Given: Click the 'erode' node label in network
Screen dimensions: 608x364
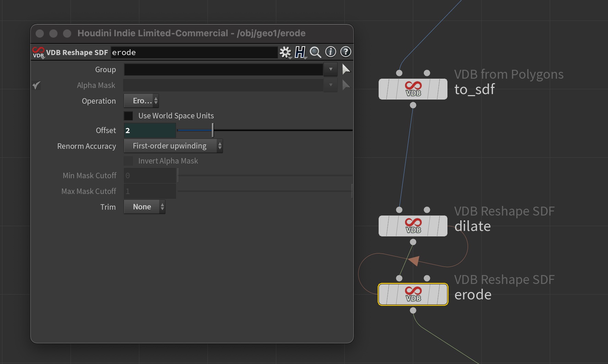Looking at the screenshot, I should [473, 295].
